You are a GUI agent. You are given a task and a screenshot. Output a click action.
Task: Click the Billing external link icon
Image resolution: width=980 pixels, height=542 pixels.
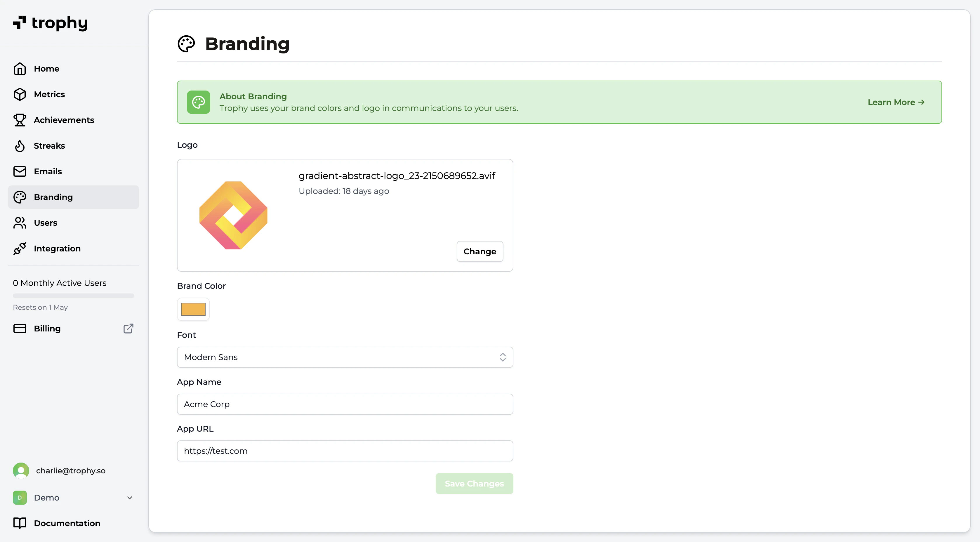(128, 329)
